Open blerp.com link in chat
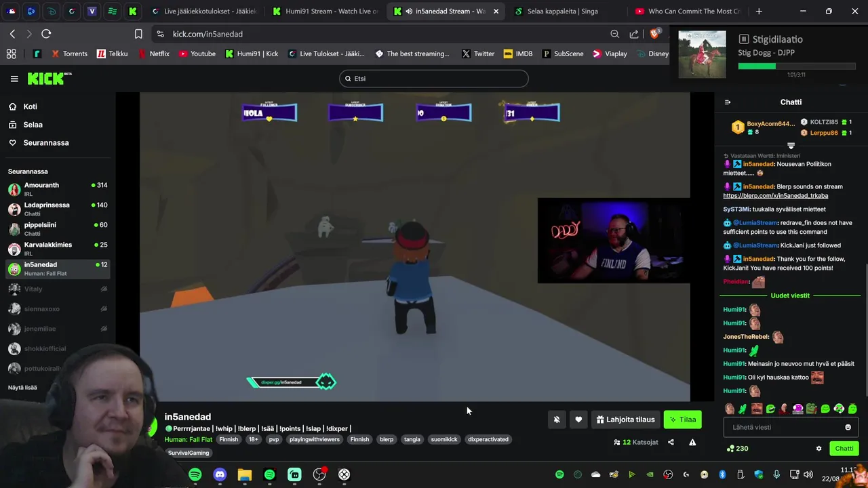 click(x=775, y=196)
